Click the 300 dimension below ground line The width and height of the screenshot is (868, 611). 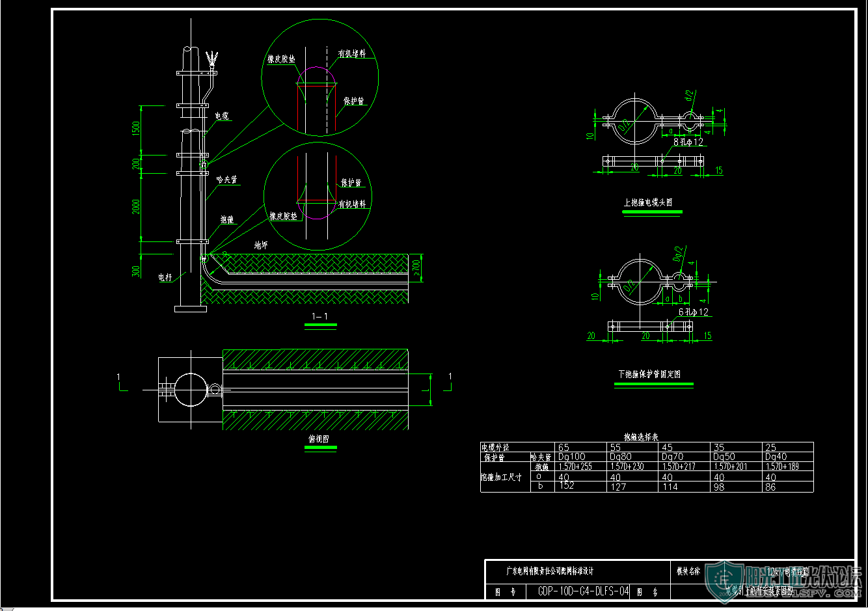(x=136, y=271)
